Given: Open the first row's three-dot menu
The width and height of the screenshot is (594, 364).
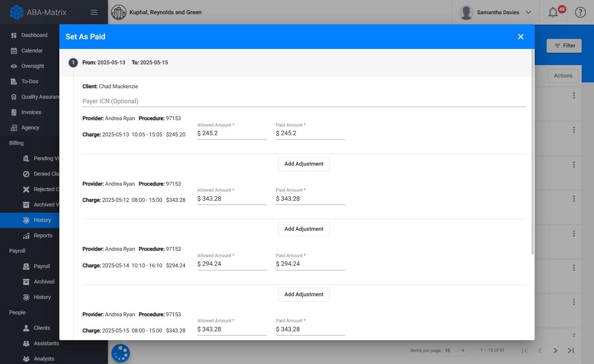Looking at the screenshot, I should pos(574,96).
